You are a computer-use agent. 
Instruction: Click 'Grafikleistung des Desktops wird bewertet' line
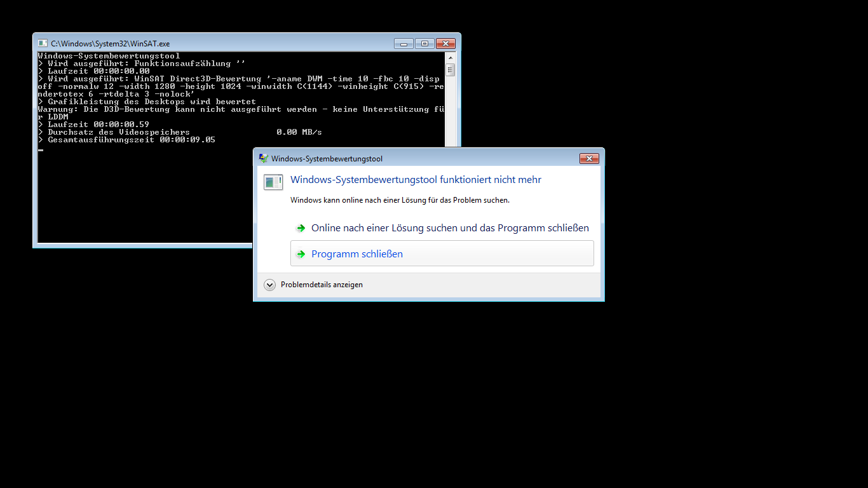(x=147, y=101)
